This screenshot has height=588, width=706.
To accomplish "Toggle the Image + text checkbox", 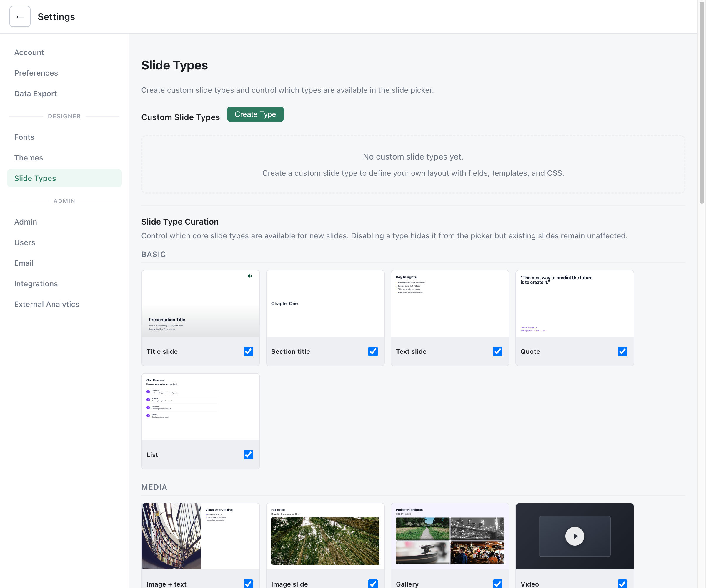I will tap(248, 584).
